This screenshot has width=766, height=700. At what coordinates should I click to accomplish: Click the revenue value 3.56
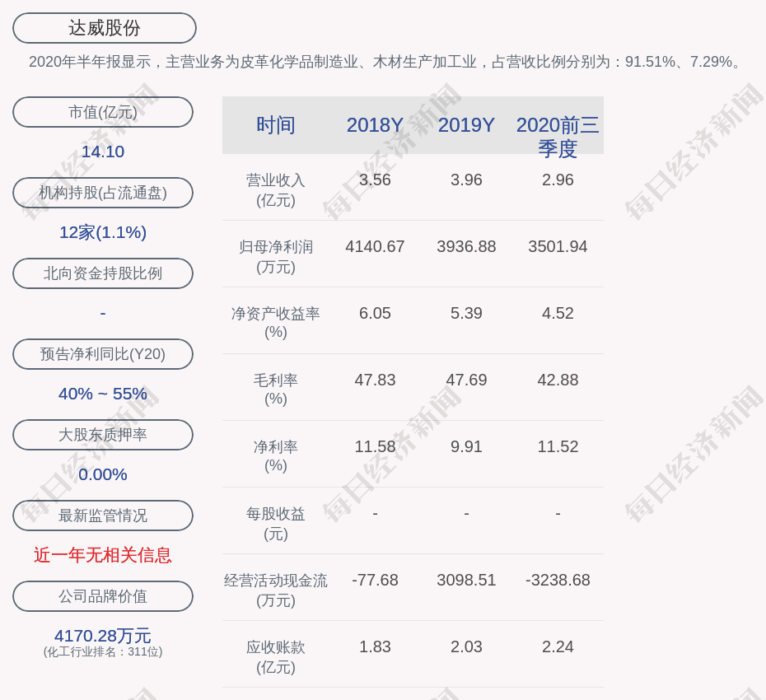click(x=375, y=180)
